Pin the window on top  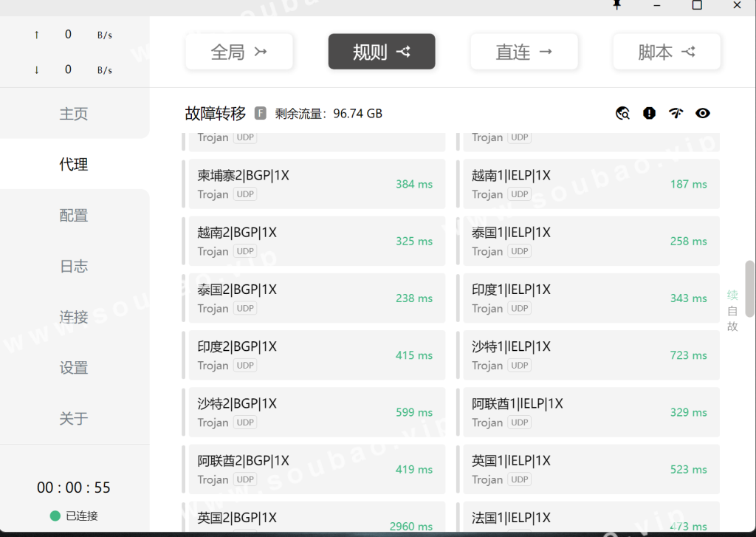[617, 5]
